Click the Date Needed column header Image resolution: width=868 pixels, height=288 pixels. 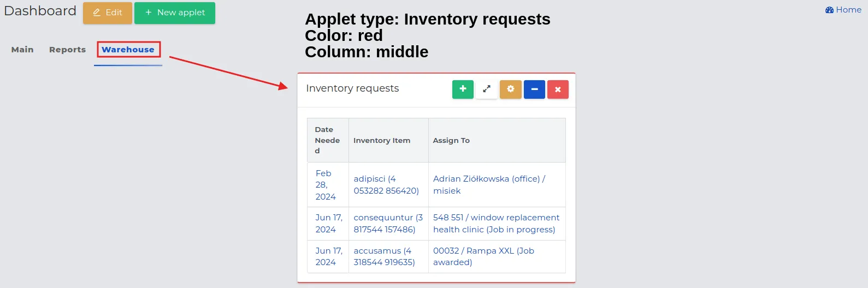[328, 140]
